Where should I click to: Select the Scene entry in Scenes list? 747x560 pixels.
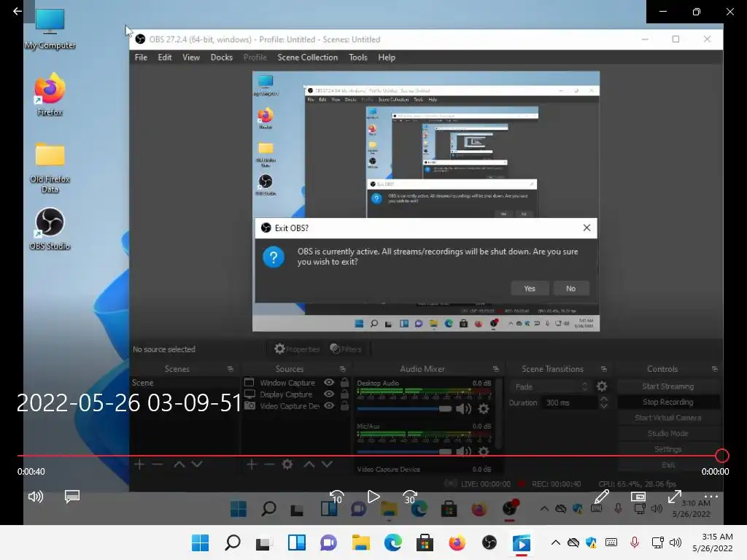[x=184, y=382]
